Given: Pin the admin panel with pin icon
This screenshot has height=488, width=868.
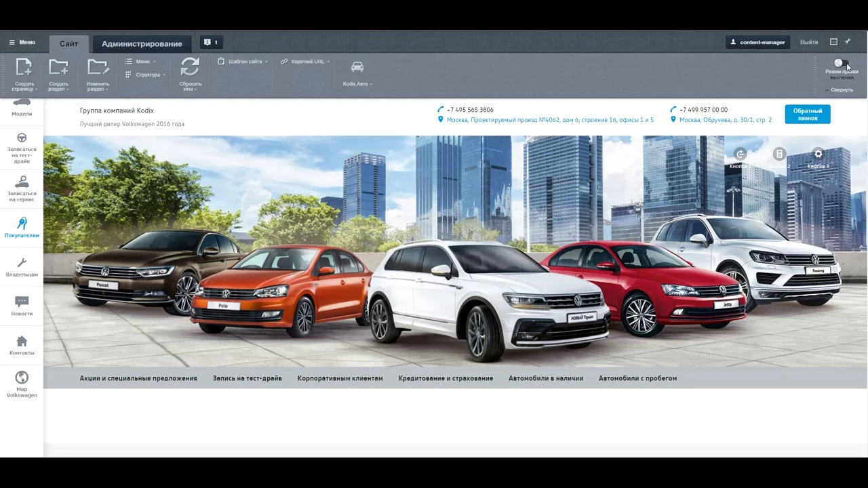Looking at the screenshot, I should [x=848, y=42].
